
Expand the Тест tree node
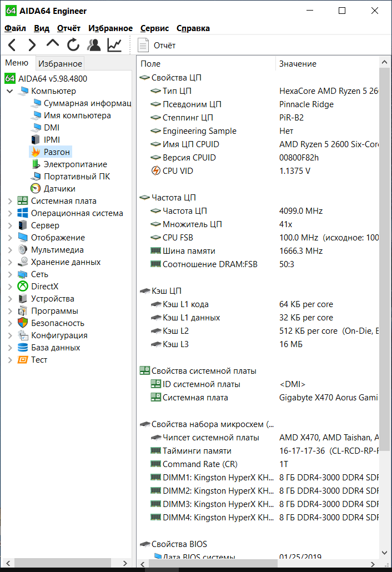click(10, 360)
